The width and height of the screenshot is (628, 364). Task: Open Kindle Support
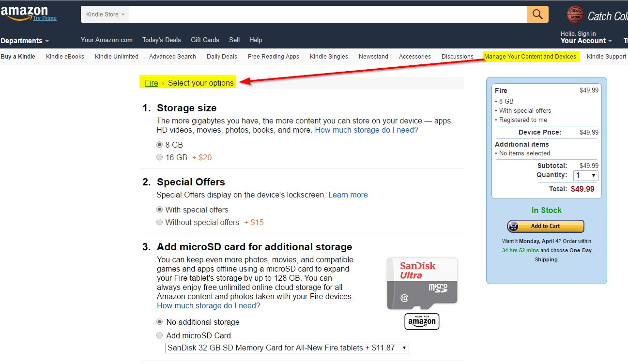(x=607, y=57)
